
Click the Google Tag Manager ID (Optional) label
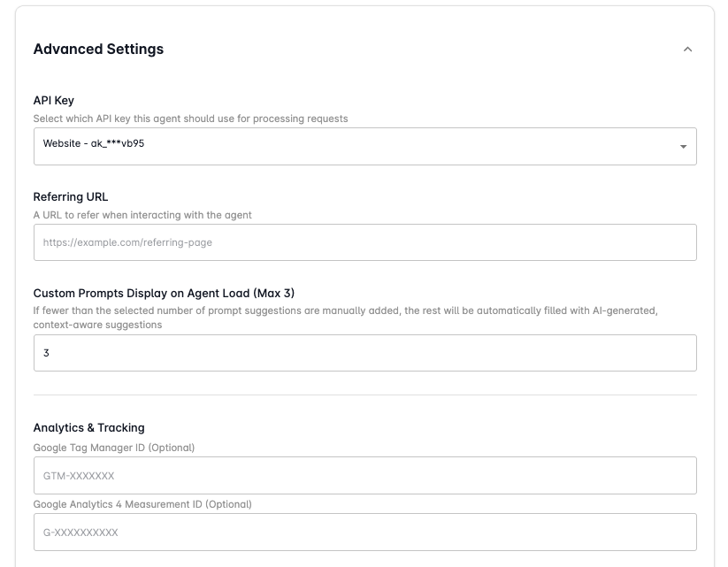[114, 448]
